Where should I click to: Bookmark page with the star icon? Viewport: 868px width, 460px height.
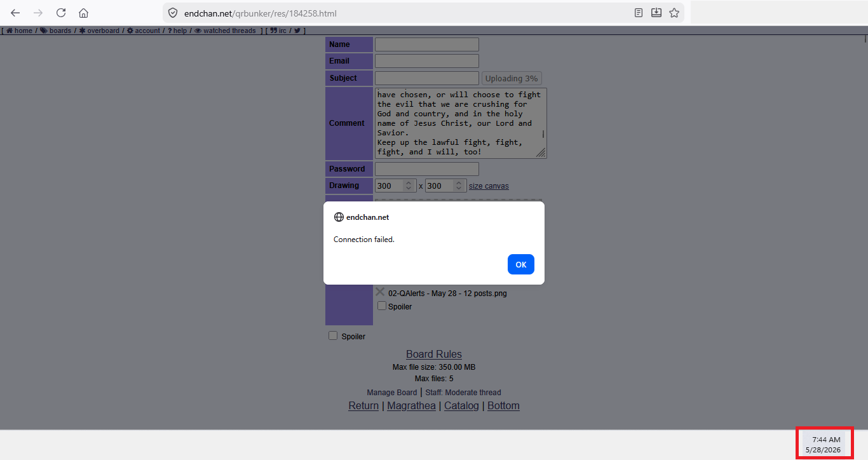(674, 13)
